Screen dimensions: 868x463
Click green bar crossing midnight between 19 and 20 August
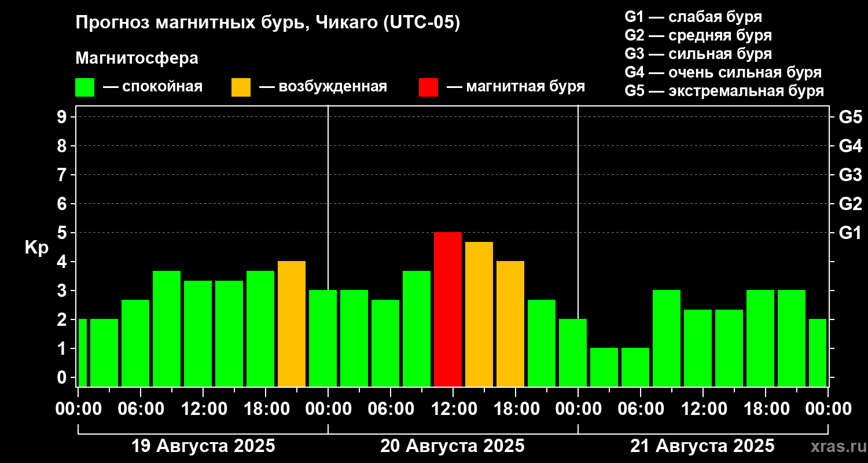(323, 338)
